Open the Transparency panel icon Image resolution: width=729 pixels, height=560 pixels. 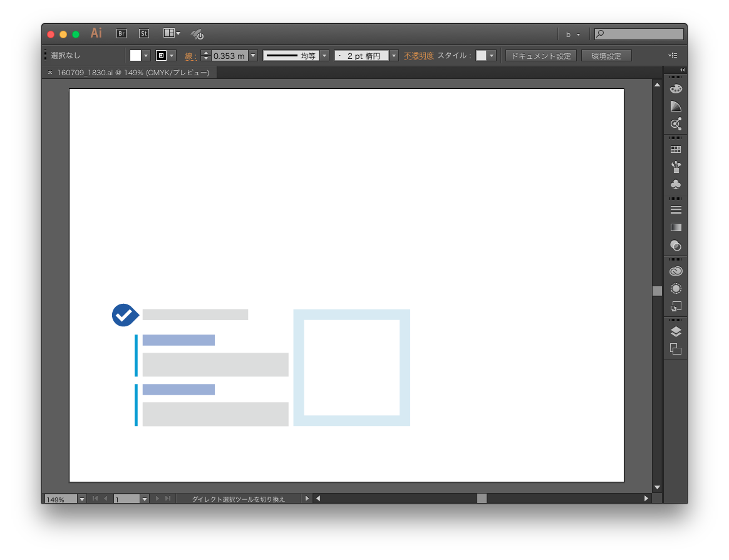pos(676,245)
